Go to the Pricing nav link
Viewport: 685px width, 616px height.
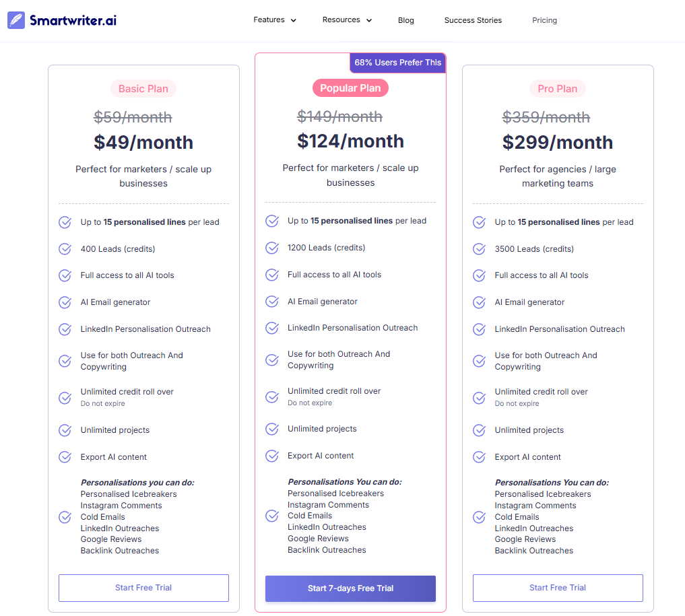coord(544,20)
